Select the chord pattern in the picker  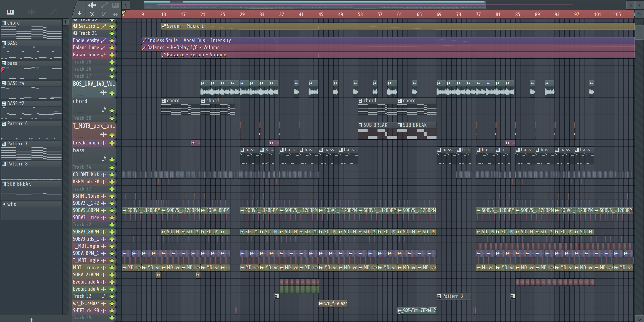32,30
